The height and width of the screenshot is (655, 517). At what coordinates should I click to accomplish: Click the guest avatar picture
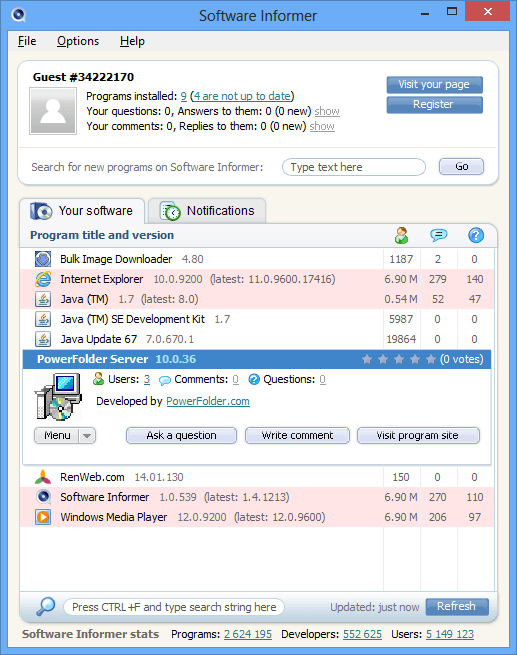tap(53, 111)
